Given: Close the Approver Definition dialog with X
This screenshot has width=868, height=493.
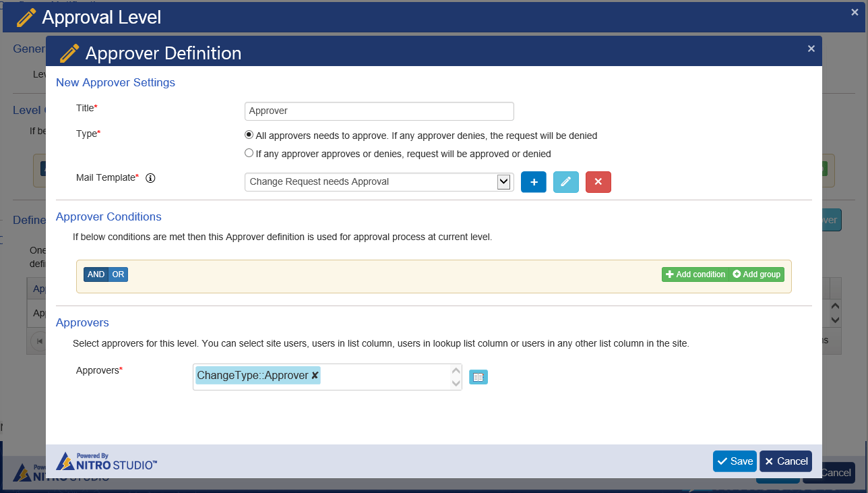Looking at the screenshot, I should point(811,49).
